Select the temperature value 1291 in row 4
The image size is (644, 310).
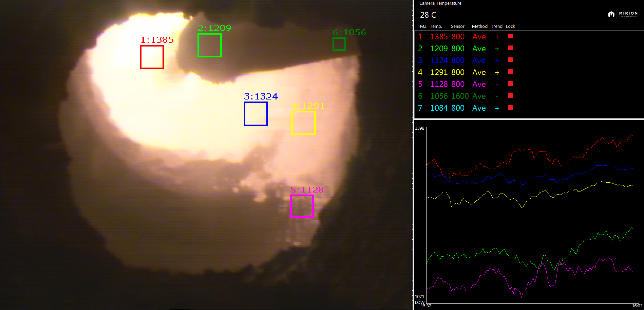439,72
